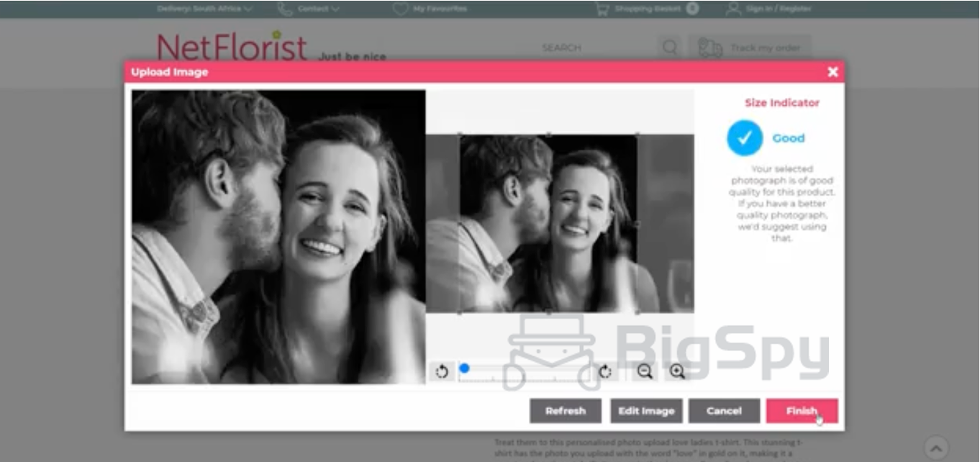Rotate the image counter-clockwise
980x462 pixels.
coord(442,371)
